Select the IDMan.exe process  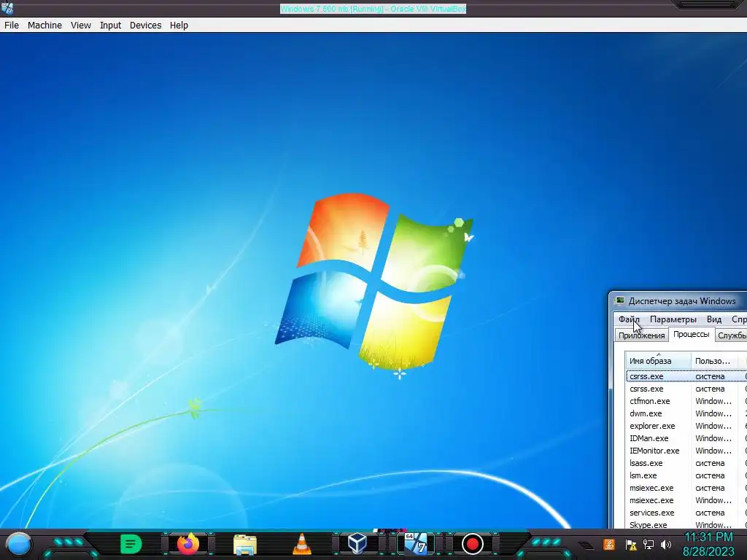point(686,438)
